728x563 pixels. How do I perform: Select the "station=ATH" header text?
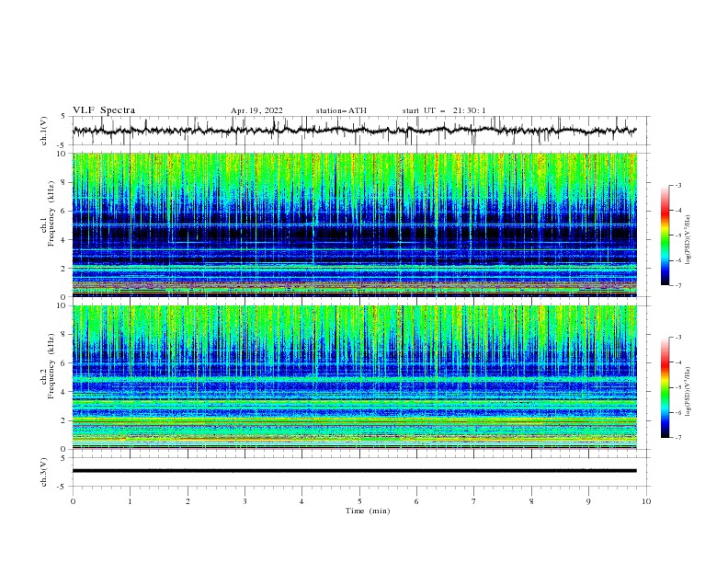pyautogui.click(x=341, y=110)
